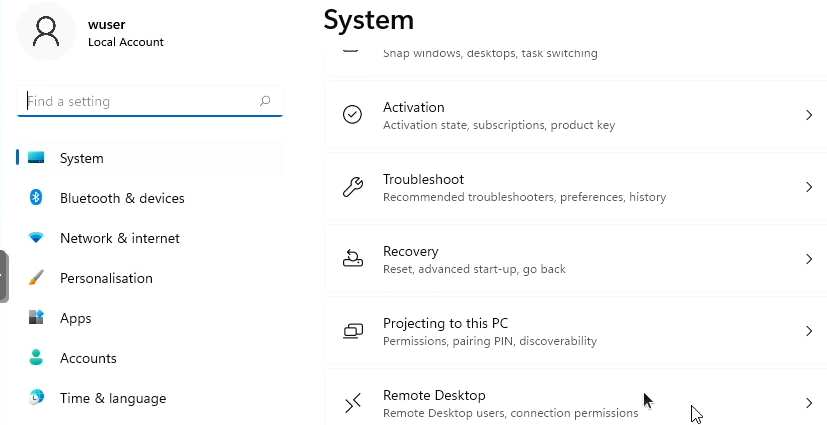Click the Bluetooth & devices icon
The height and width of the screenshot is (425, 827).
click(x=36, y=198)
